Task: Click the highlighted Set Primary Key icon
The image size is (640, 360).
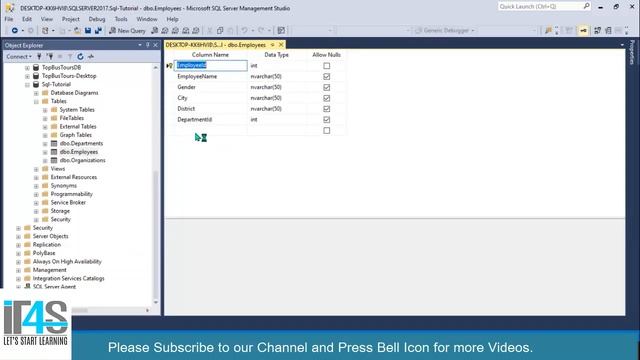Action: click(x=584, y=31)
